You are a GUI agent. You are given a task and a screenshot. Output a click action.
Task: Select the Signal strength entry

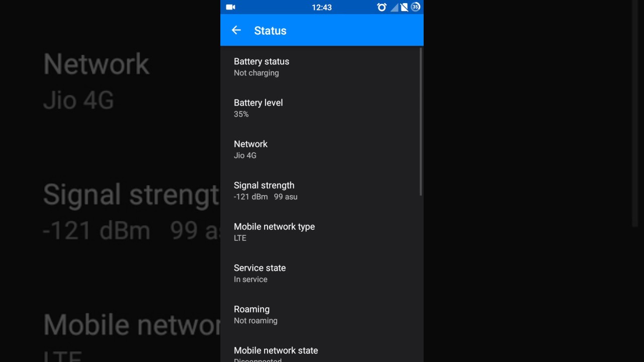tap(320, 191)
